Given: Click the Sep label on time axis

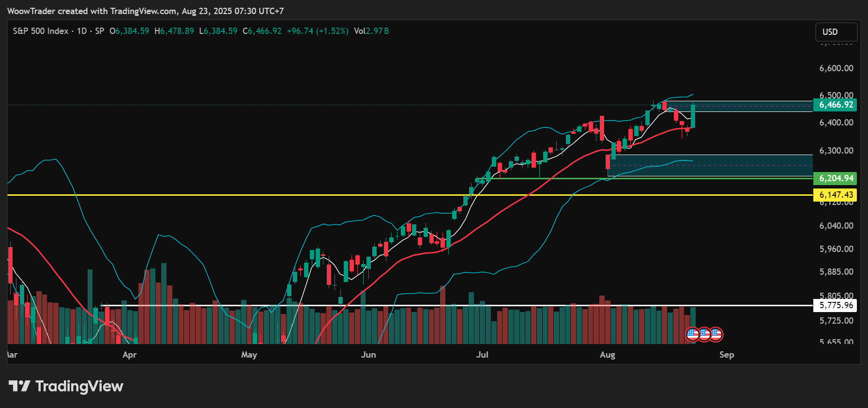Looking at the screenshot, I should click(x=726, y=355).
